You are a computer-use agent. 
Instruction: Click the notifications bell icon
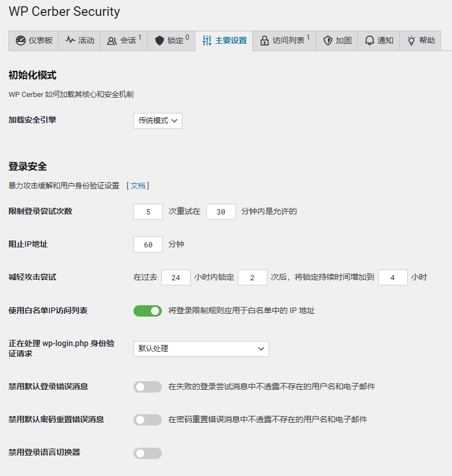(369, 41)
